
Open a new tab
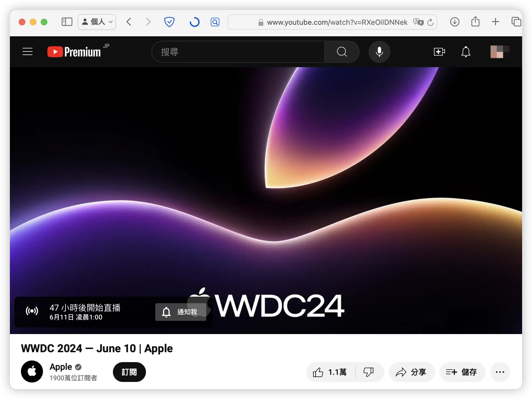(495, 22)
